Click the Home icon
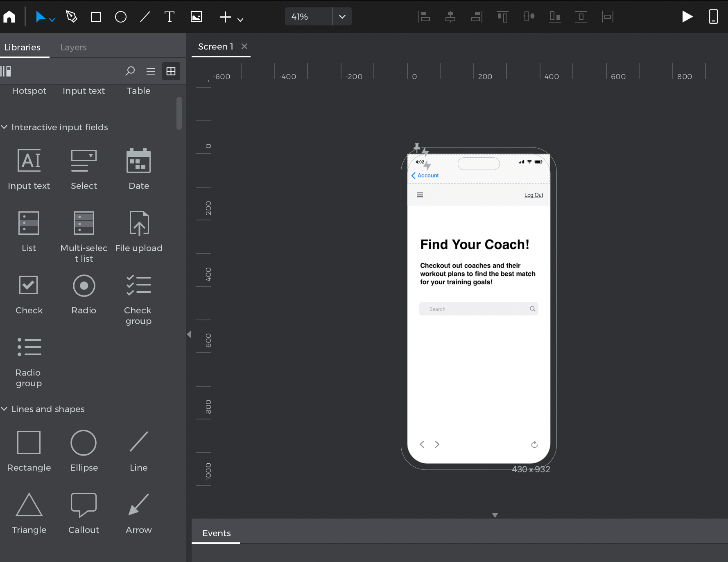The image size is (728, 562). [9, 16]
